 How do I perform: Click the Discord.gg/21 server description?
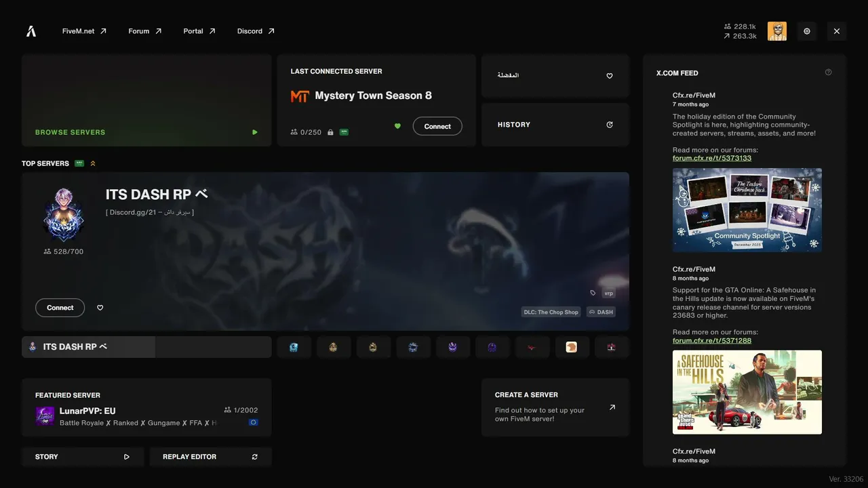150,212
